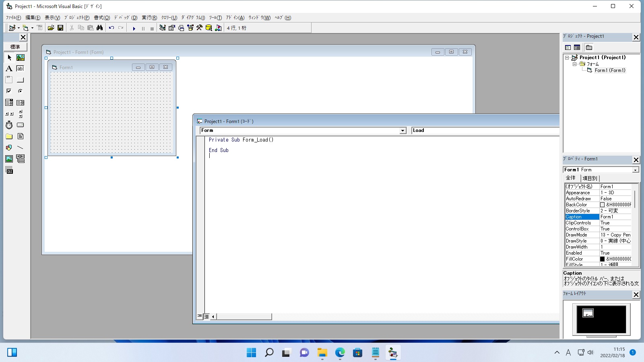Open the Form object dropdown in code window
The image size is (644, 362).
(402, 130)
